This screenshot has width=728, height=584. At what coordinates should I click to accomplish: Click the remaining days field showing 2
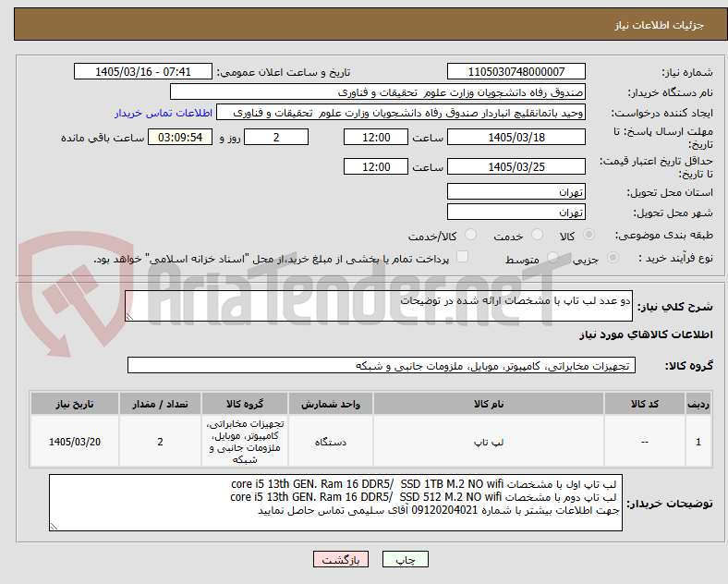[x=276, y=137]
